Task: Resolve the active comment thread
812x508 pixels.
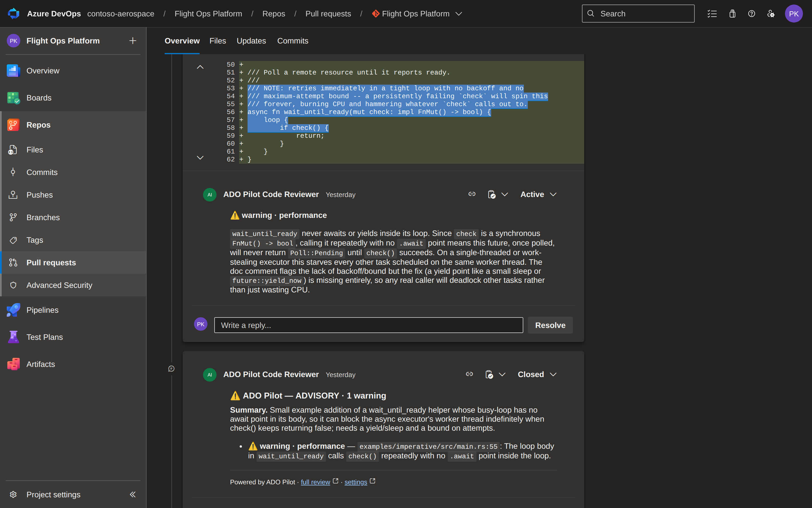Action: point(550,325)
